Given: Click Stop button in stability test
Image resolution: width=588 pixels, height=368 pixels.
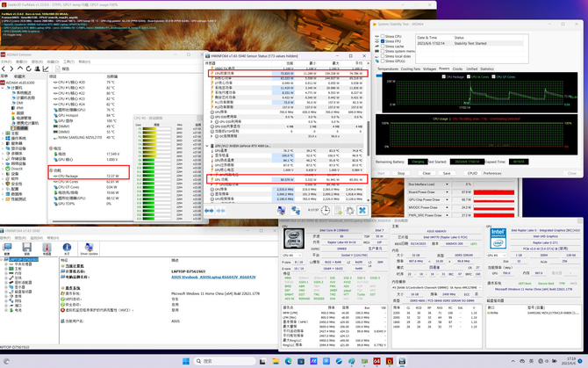Looking at the screenshot, I should coord(401,173).
